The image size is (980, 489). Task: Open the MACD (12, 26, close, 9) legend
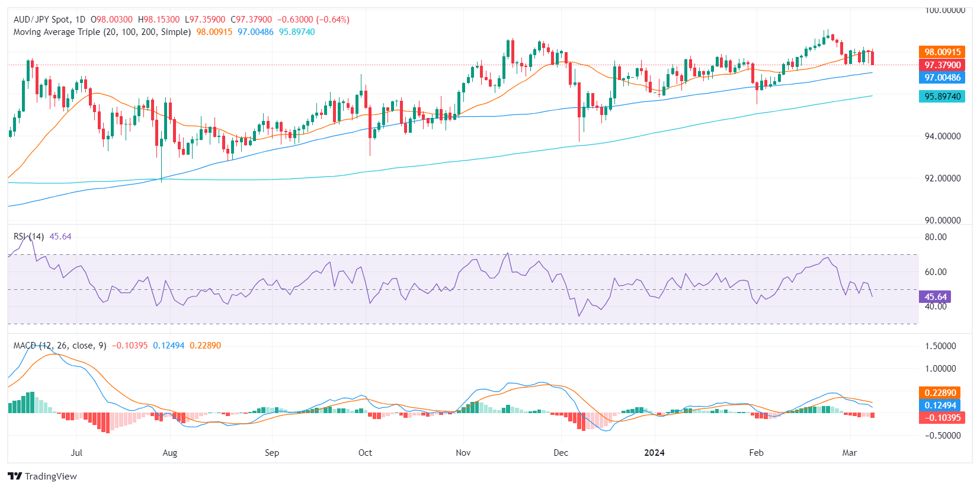point(60,346)
